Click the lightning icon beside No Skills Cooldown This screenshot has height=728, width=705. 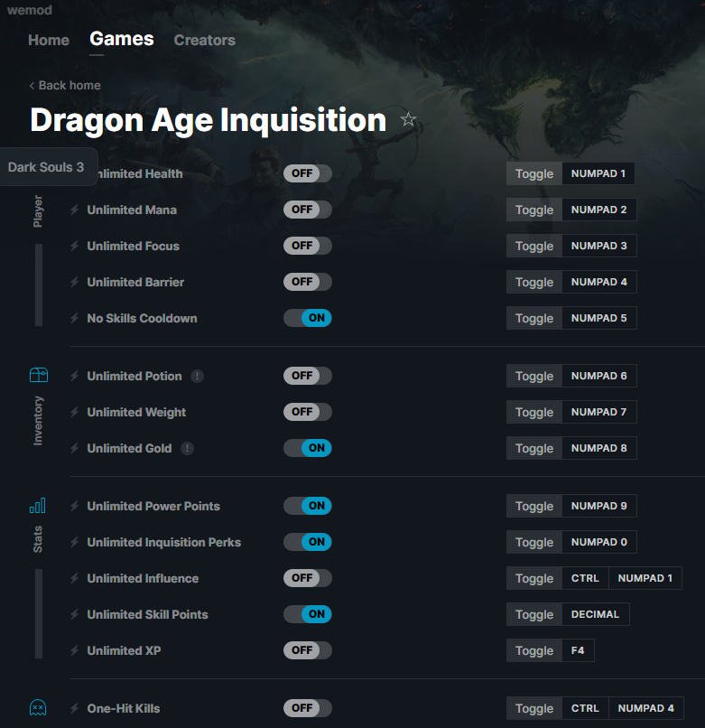click(x=75, y=319)
